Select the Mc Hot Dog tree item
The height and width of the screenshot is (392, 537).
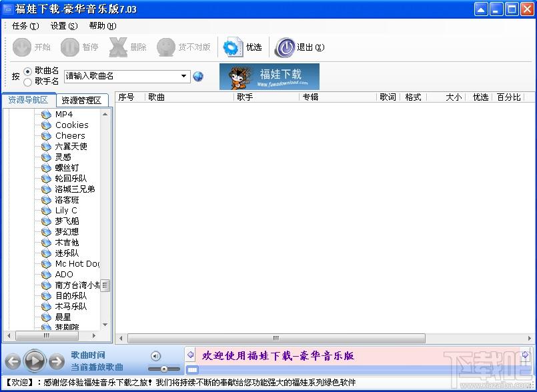tap(77, 264)
